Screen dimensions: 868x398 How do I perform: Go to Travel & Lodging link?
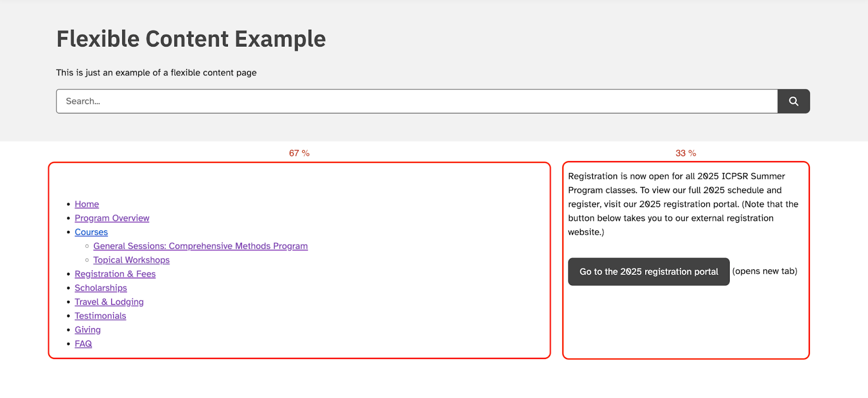click(109, 302)
